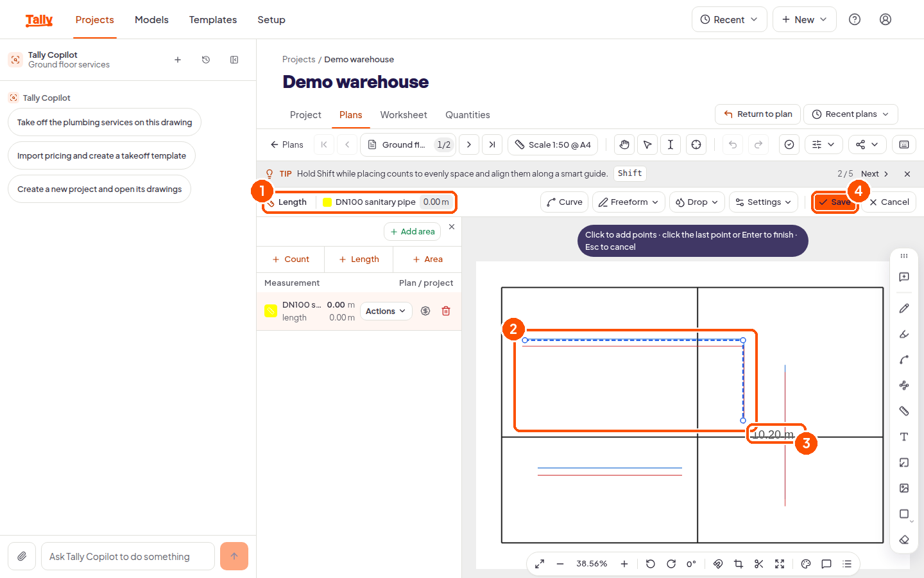924x578 pixels.
Task: Click Return to plan button
Action: pyautogui.click(x=758, y=114)
